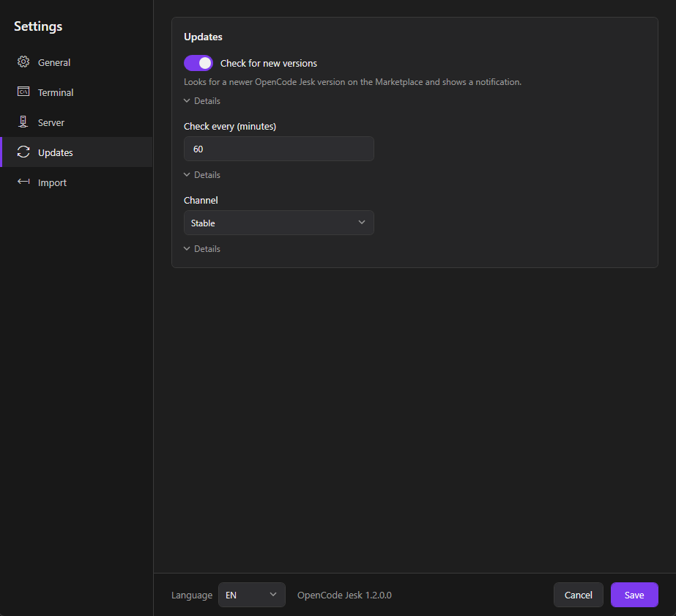Open the Import settings page
The height and width of the screenshot is (616, 676).
[77, 182]
